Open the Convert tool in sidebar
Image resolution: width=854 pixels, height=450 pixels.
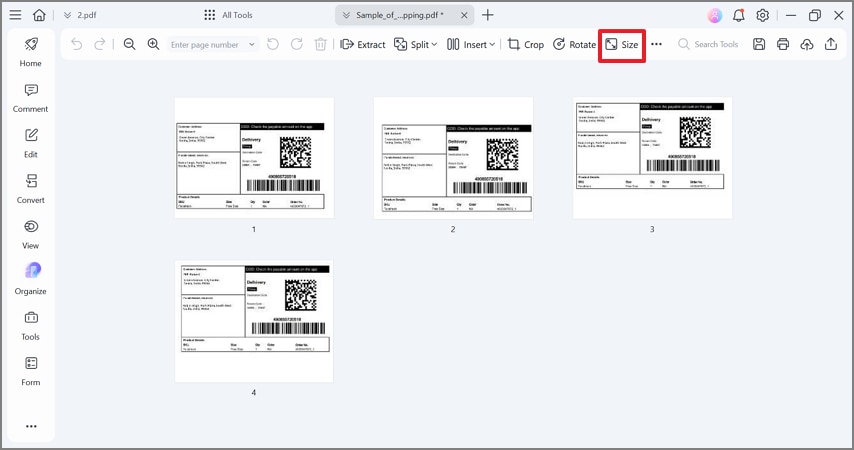[x=30, y=189]
